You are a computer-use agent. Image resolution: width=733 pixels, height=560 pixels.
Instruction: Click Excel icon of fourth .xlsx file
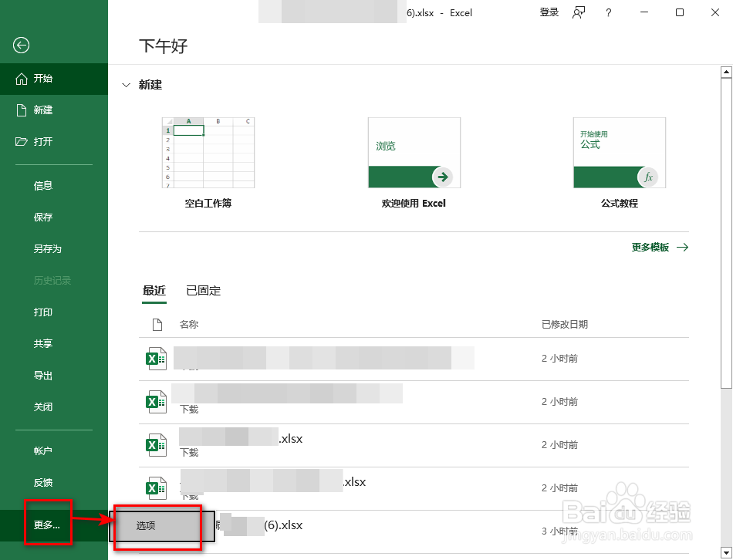[156, 488]
